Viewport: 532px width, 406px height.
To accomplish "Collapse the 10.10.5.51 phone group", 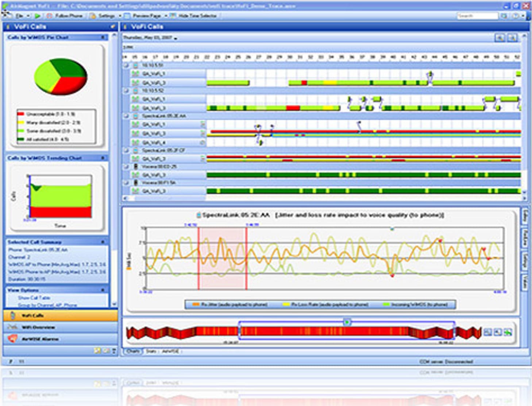I will click(126, 65).
